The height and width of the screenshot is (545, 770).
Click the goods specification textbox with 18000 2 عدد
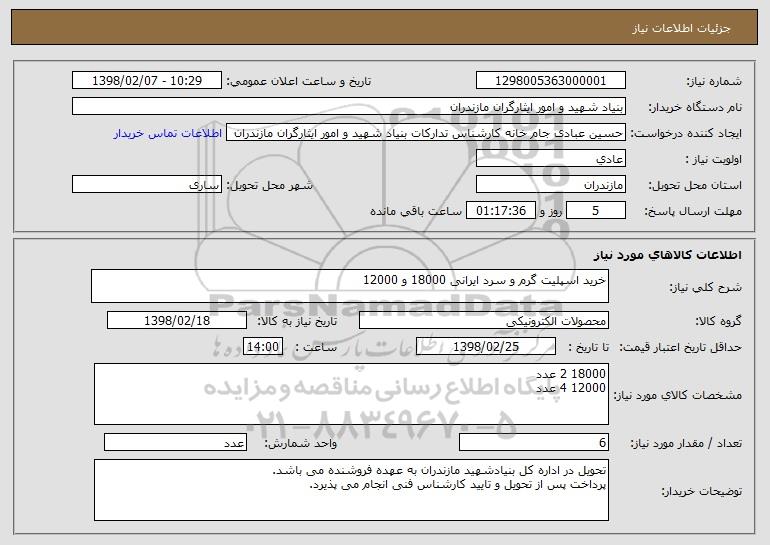351,394
